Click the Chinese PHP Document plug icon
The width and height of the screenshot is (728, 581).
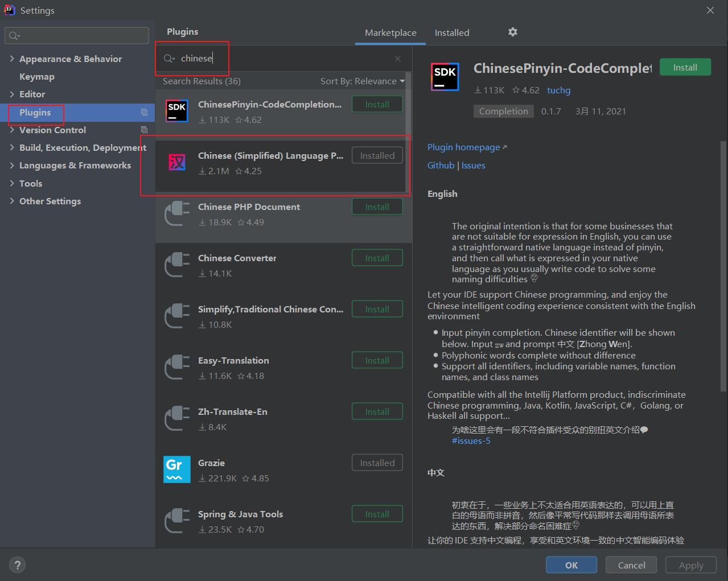tap(177, 213)
